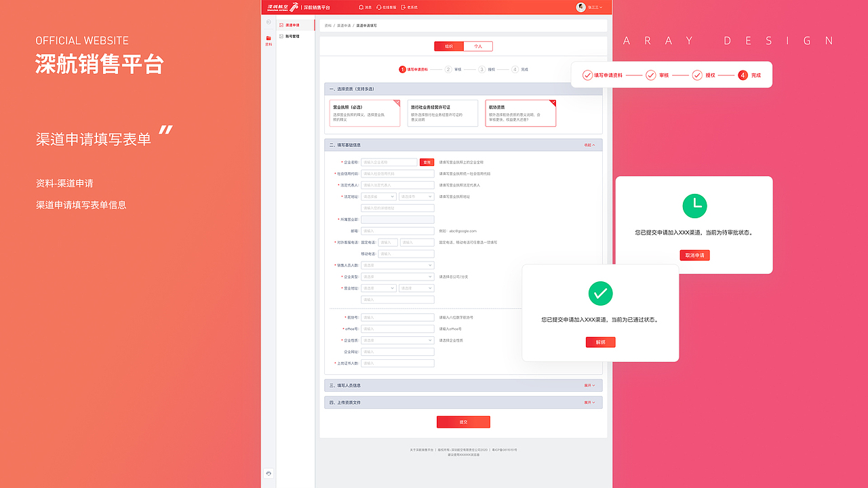
Task: Focus 上岗证书人数 input field
Action: point(397,363)
